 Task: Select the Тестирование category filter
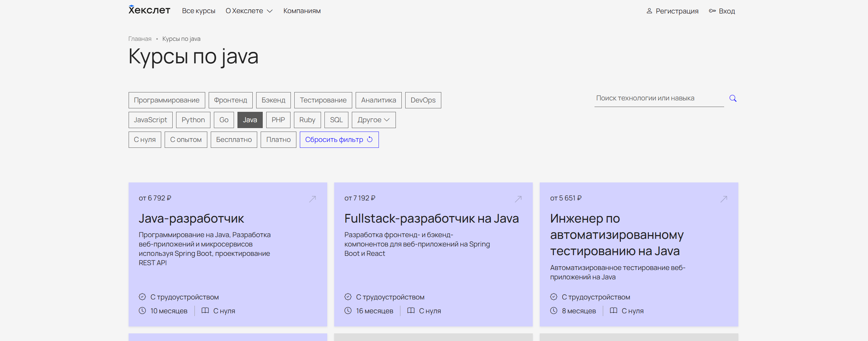pyautogui.click(x=323, y=100)
